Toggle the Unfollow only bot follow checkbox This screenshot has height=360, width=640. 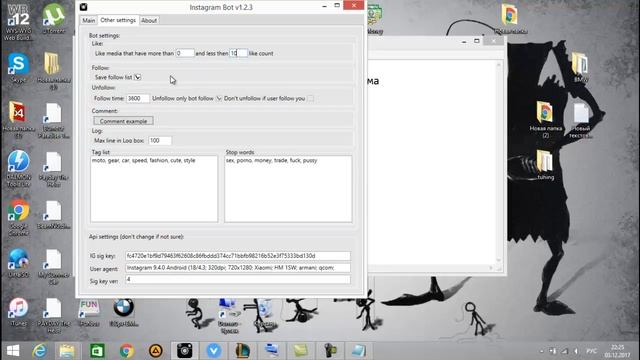click(x=219, y=98)
